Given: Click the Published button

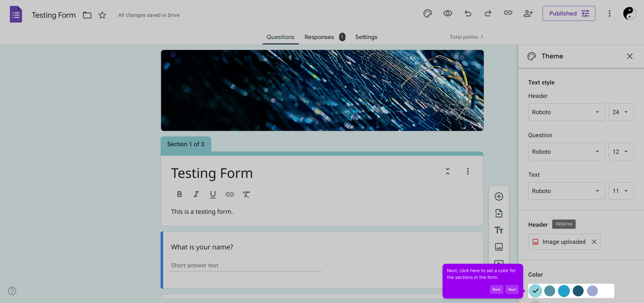Looking at the screenshot, I should pyautogui.click(x=569, y=13).
